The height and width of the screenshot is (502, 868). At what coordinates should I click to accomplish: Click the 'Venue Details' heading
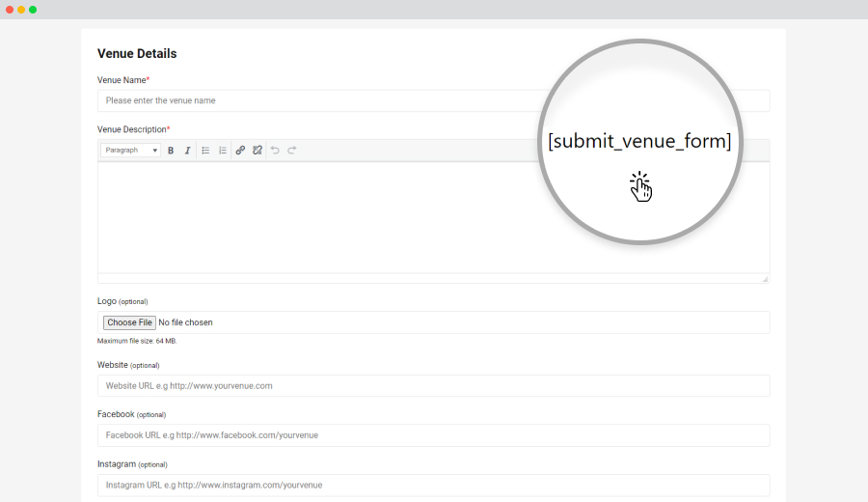point(137,54)
